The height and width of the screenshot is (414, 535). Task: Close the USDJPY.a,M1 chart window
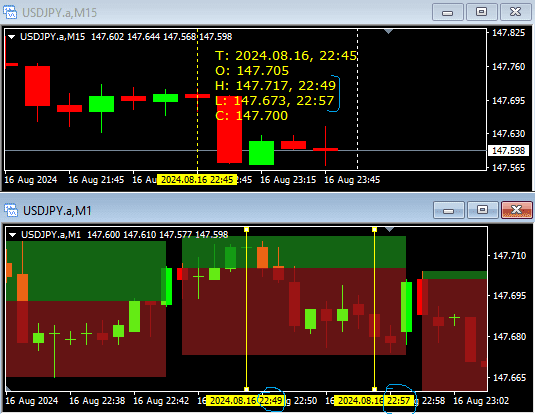point(516,210)
